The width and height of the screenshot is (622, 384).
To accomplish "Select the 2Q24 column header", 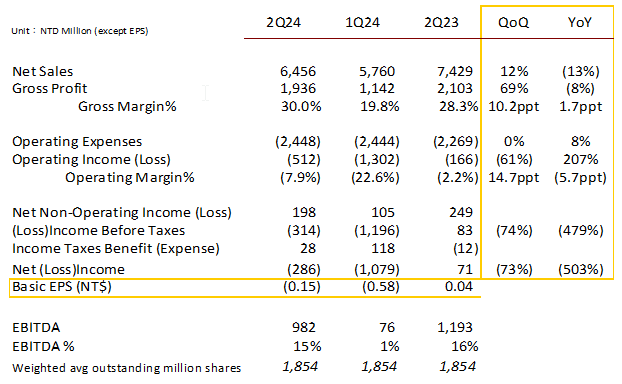I will (x=283, y=22).
